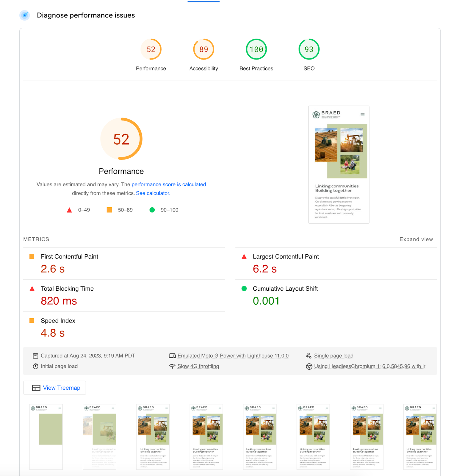Open the performance score is calculated link
This screenshot has height=476, width=465.
coord(169,184)
